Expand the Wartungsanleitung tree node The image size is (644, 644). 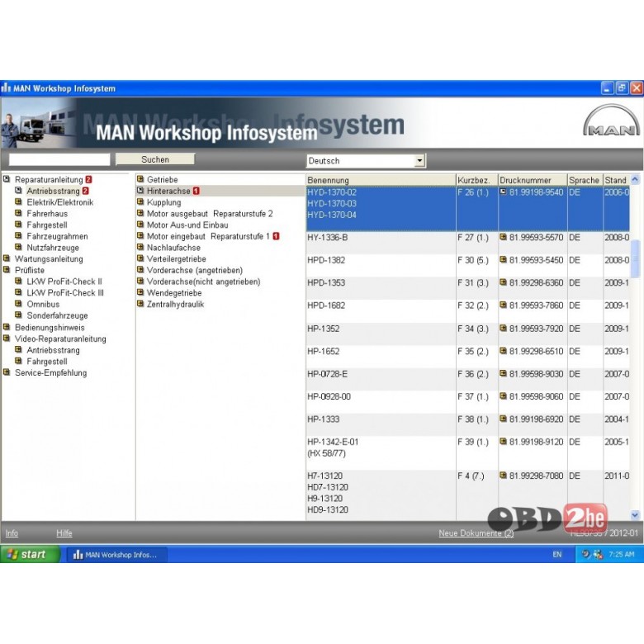pos(7,258)
